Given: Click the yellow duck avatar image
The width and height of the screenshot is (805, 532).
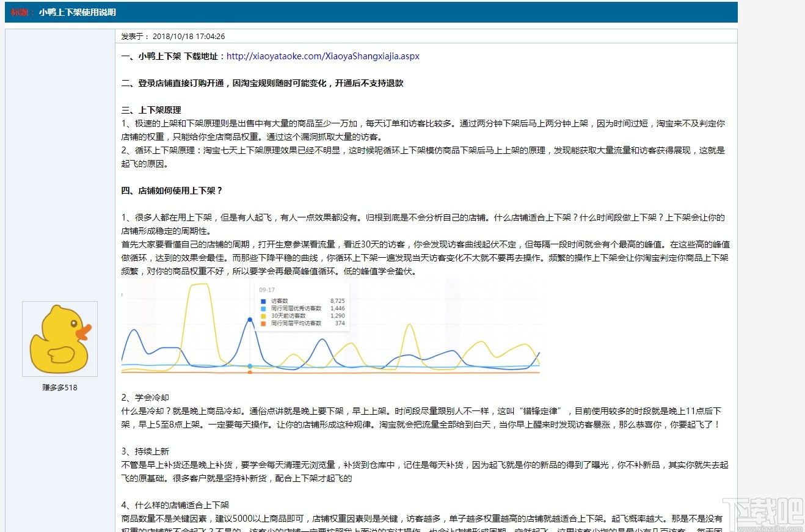Looking at the screenshot, I should coord(60,339).
